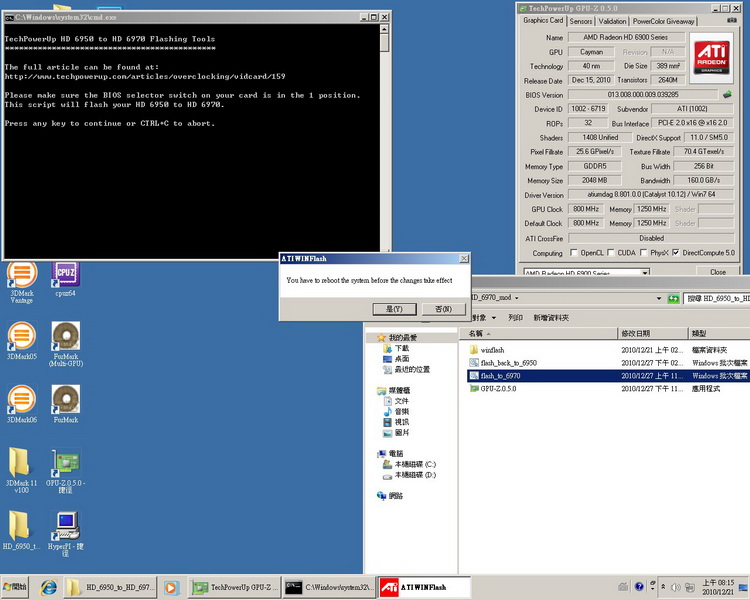Launch GPU-Z.0.5.0 desktop shortcut
750x600 pixels.
[x=66, y=470]
